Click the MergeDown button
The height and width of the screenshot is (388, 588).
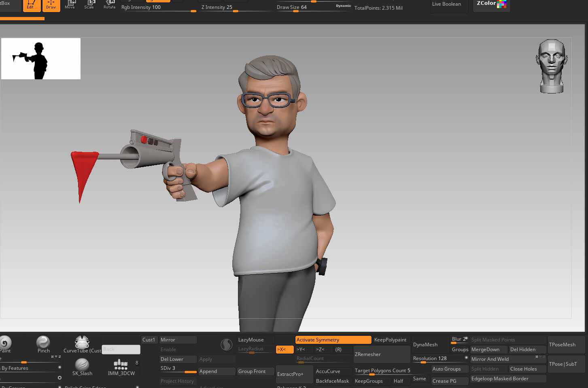point(488,350)
